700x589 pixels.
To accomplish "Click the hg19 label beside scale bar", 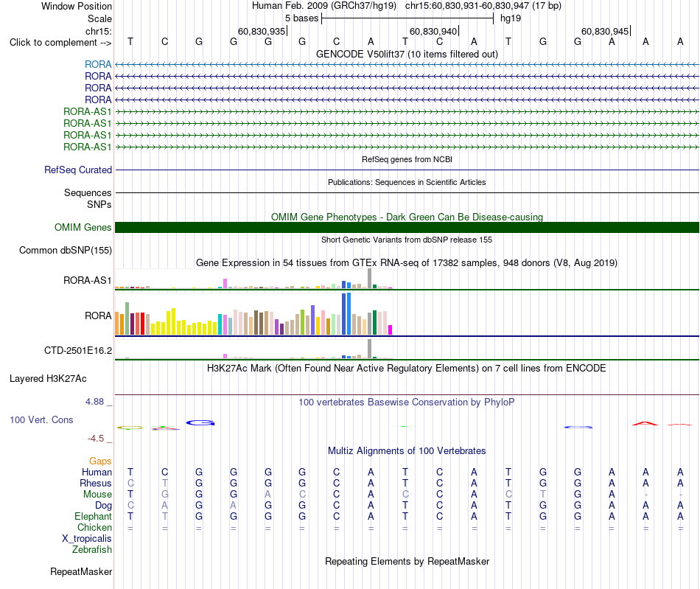I will click(511, 18).
